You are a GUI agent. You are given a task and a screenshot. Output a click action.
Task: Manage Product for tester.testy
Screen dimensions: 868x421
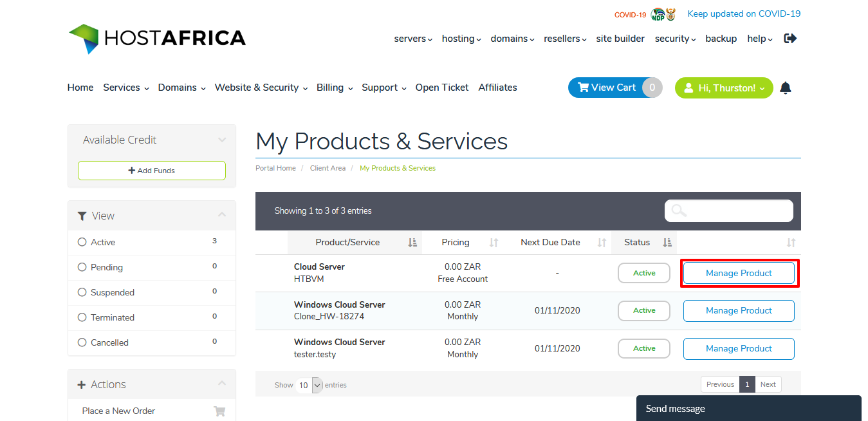(x=739, y=348)
